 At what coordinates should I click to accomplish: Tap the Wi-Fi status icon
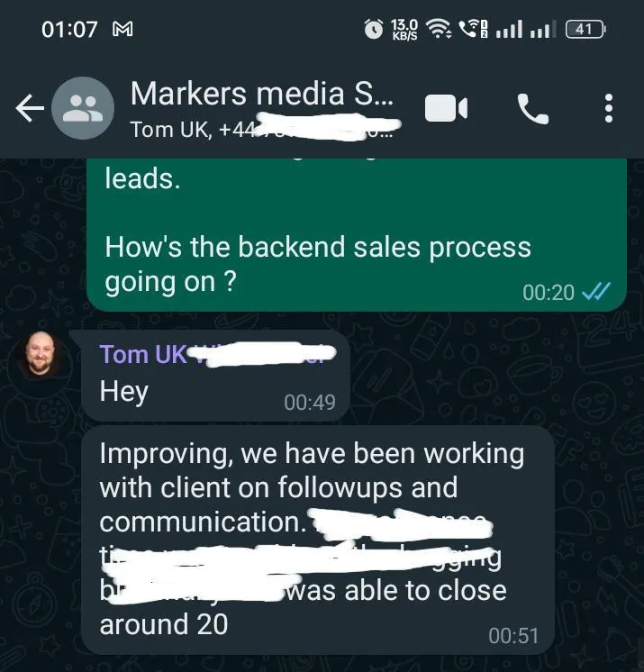(x=439, y=29)
